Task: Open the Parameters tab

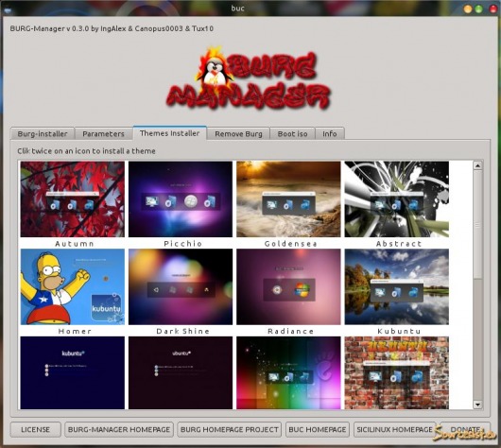Action: 103,133
